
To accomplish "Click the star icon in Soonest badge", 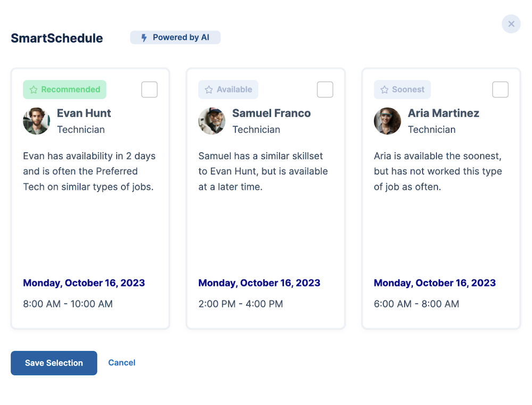I will (385, 90).
